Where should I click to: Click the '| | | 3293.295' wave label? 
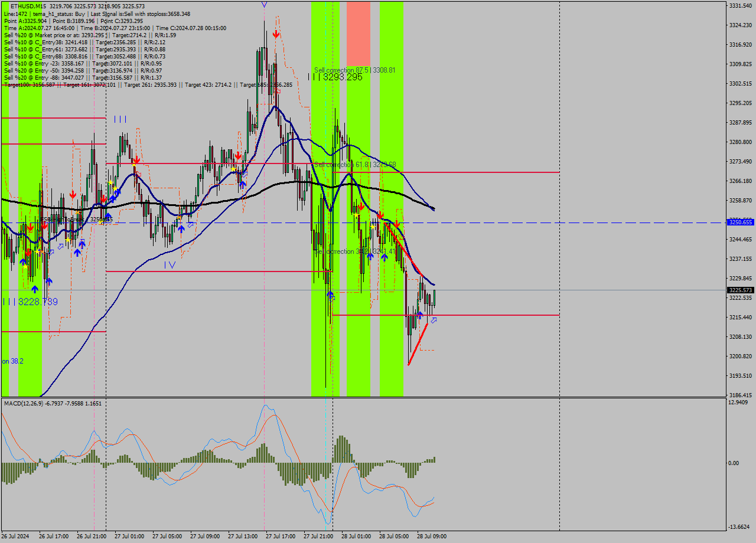tap(335, 77)
